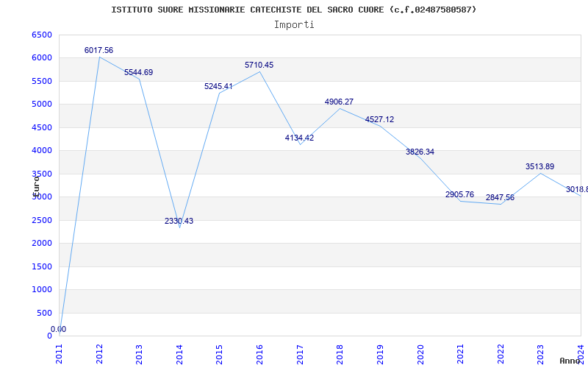Click the Anno x-axis title
588x368 pixels.
(570, 361)
